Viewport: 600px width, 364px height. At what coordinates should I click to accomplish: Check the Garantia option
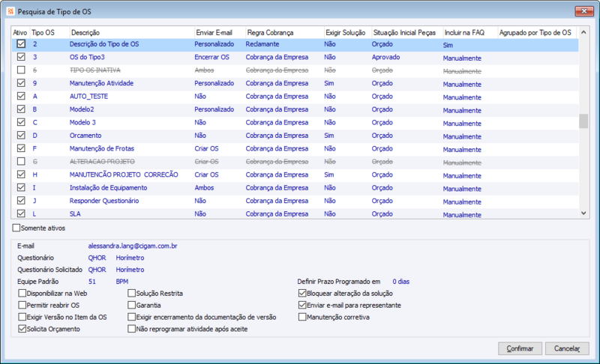[x=132, y=305]
